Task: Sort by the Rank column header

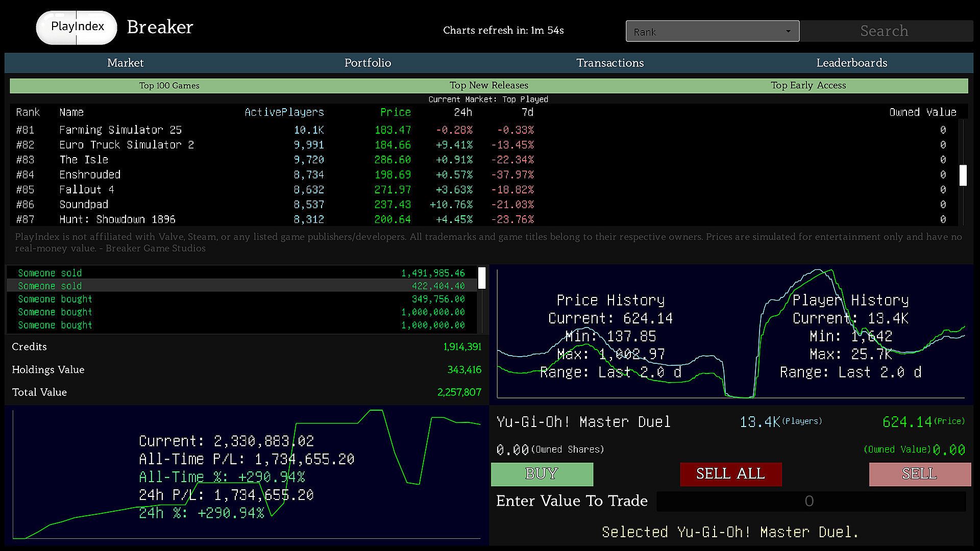Action: [28, 112]
